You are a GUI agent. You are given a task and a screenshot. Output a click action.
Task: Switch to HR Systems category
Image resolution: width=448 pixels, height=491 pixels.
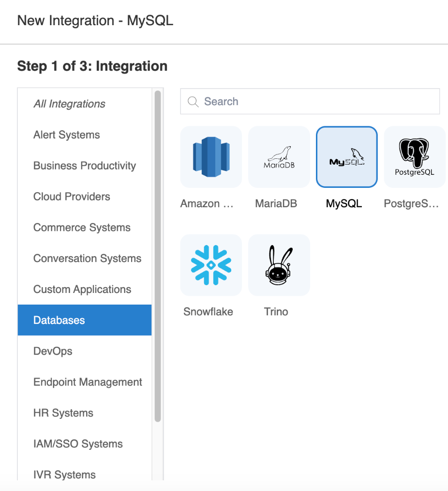tap(85, 413)
